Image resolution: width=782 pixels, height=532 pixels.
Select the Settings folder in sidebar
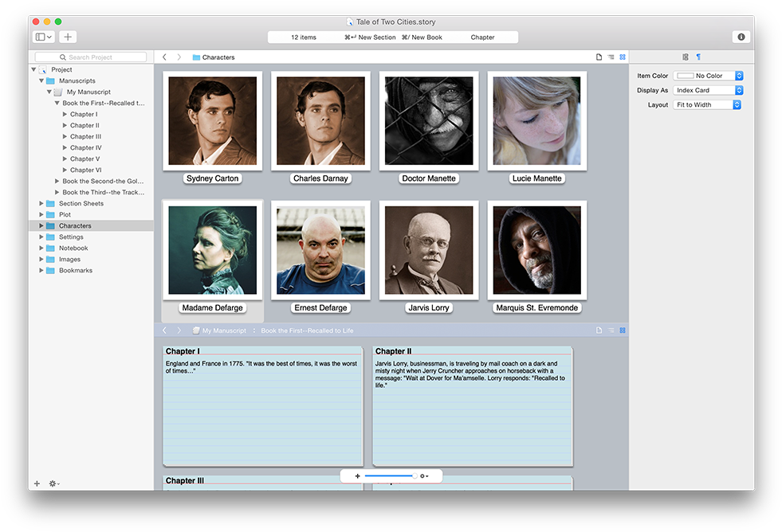(71, 237)
